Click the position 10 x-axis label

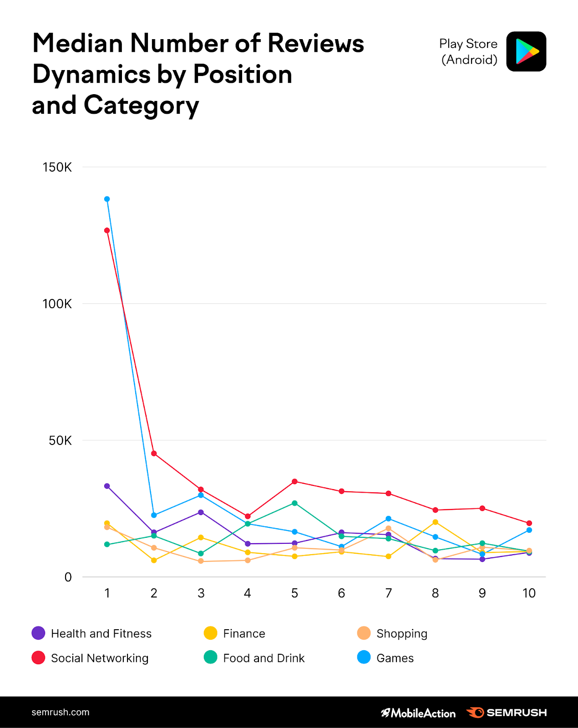[529, 593]
